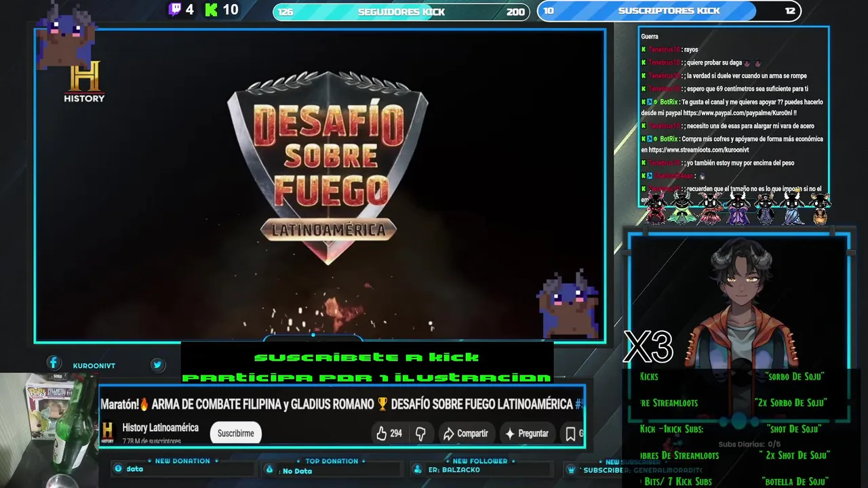Click the Facebook icon beside KUROONIVT

click(54, 364)
